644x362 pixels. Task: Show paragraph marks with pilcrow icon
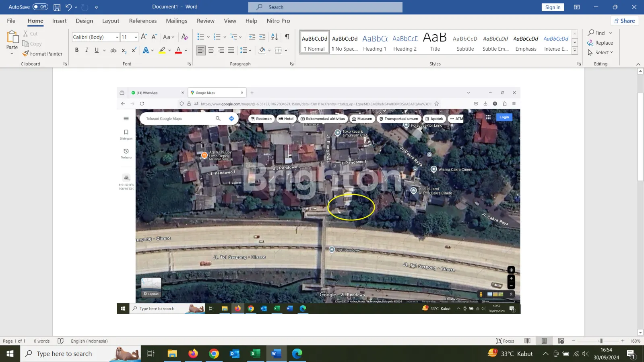click(x=287, y=37)
